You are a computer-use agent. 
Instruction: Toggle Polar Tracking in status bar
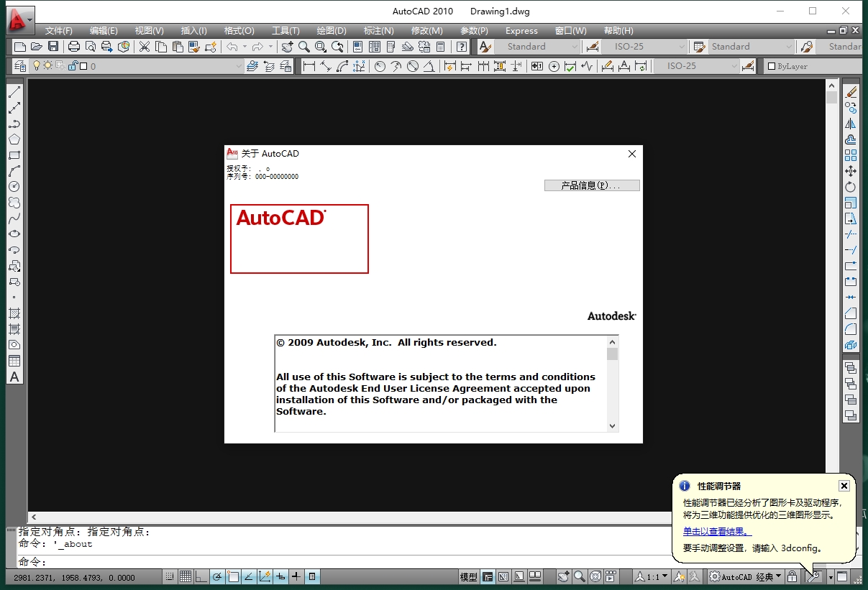[217, 577]
